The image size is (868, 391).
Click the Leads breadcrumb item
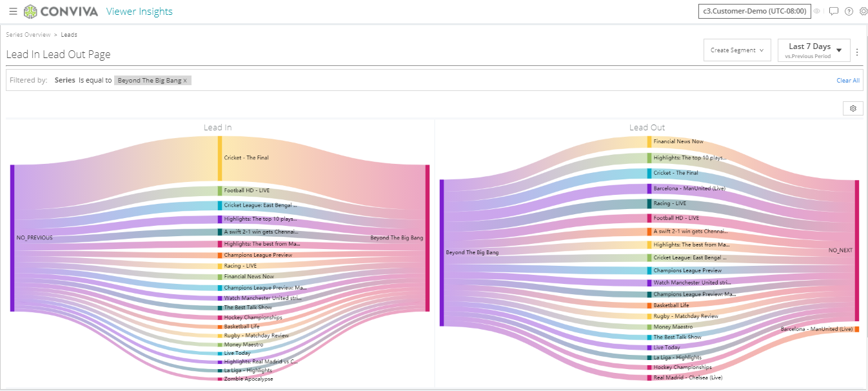[69, 35]
